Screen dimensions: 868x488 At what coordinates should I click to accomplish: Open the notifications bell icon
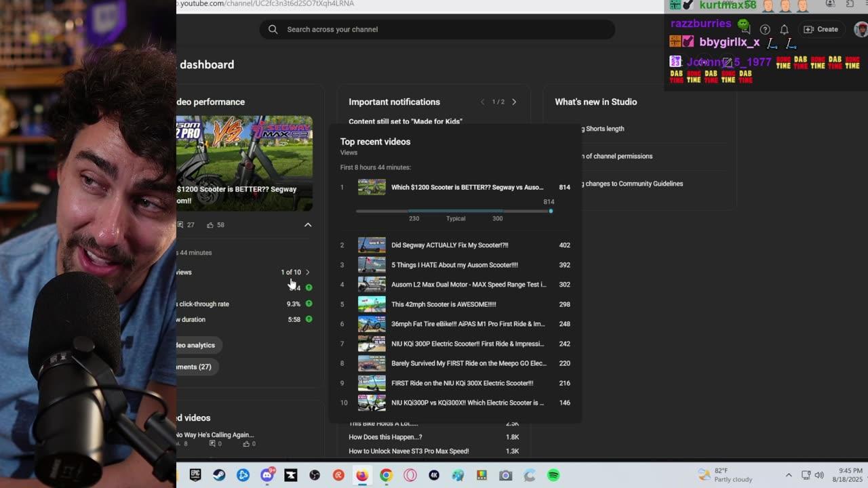click(x=784, y=29)
